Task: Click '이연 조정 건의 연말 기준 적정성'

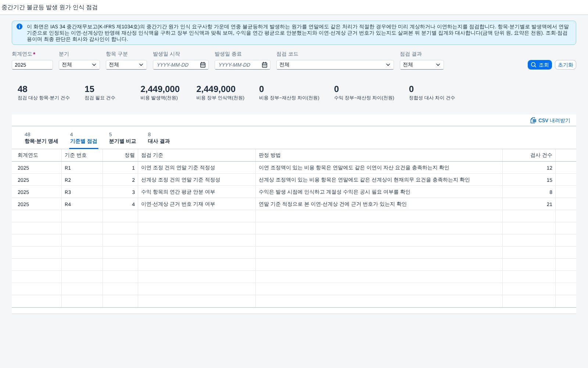Action: click(178, 168)
